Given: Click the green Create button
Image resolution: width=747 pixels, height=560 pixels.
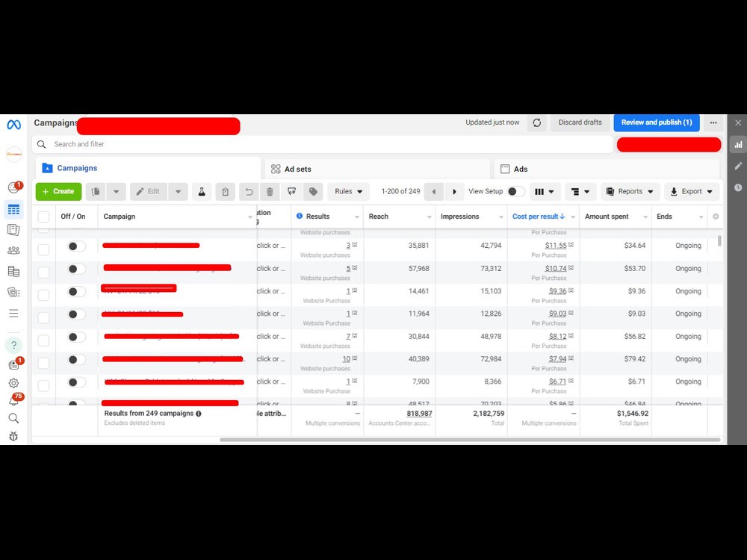Looking at the screenshot, I should pos(58,191).
